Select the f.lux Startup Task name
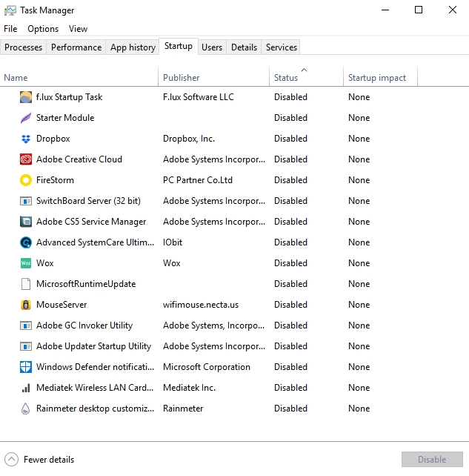 [69, 97]
